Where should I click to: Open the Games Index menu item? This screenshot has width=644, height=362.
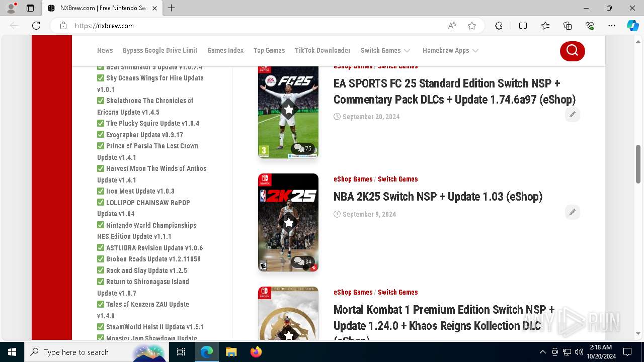tap(225, 50)
